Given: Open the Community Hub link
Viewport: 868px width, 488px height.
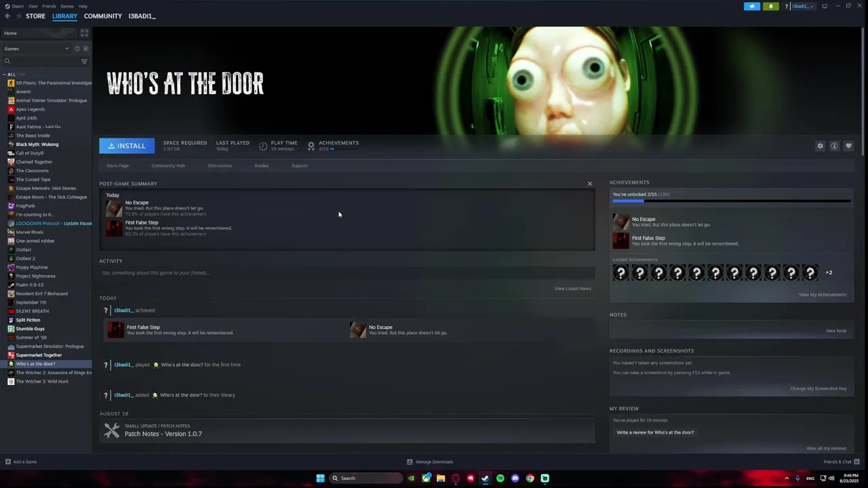Looking at the screenshot, I should click(168, 165).
